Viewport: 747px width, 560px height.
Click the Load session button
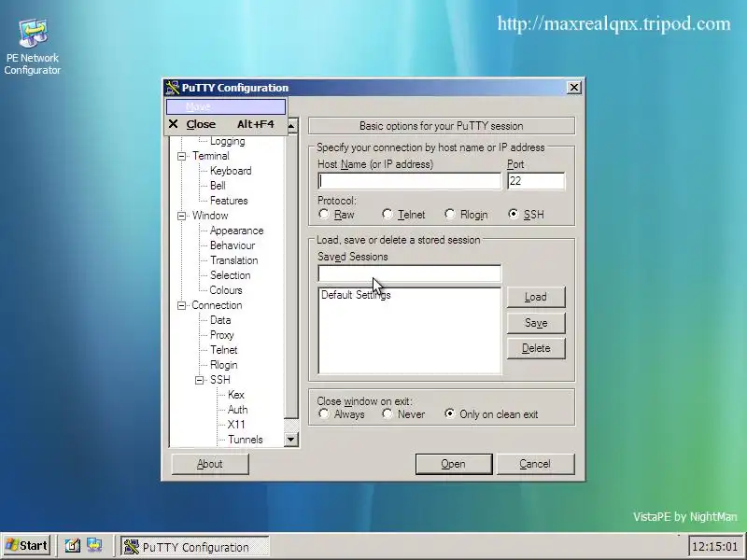[x=536, y=297]
